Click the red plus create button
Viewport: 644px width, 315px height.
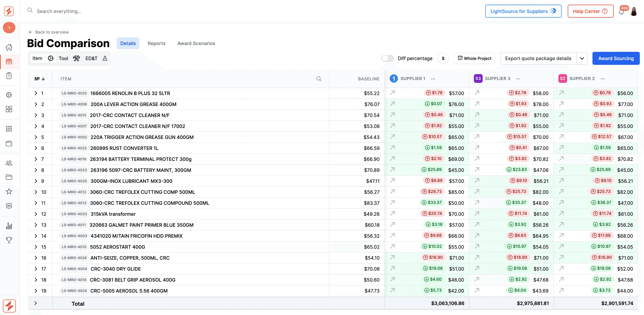click(x=9, y=28)
